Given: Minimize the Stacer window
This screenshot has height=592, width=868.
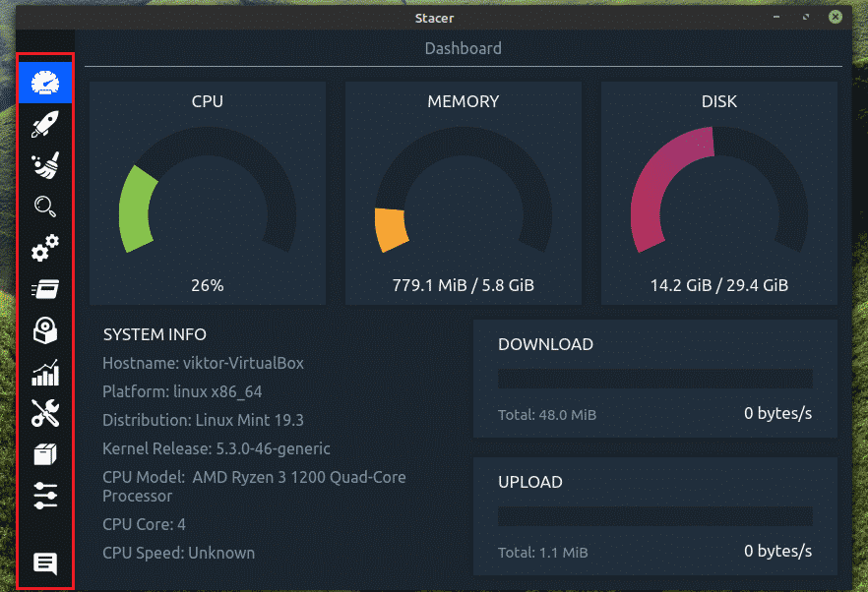Looking at the screenshot, I should [x=778, y=17].
